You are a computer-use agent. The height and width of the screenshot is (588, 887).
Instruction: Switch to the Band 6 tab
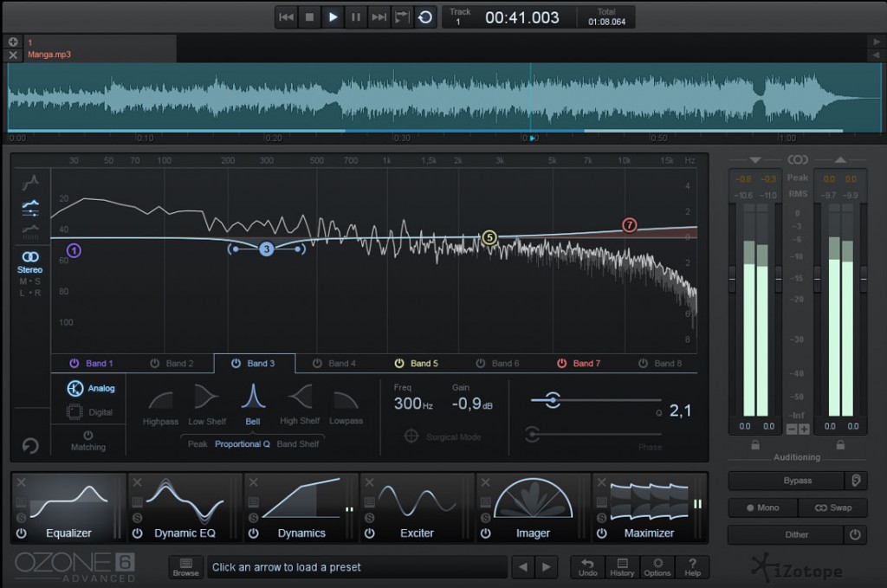coord(498,364)
